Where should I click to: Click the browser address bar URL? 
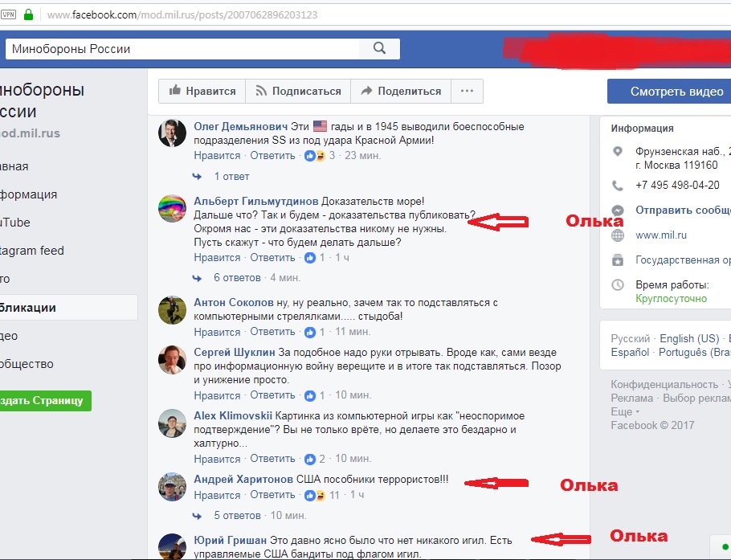pos(182,15)
